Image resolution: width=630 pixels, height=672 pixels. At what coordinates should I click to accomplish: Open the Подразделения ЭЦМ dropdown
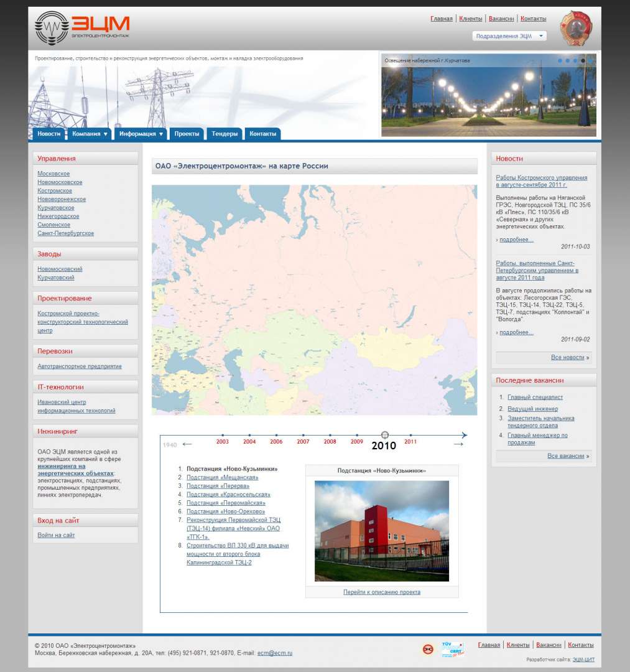pyautogui.click(x=509, y=36)
